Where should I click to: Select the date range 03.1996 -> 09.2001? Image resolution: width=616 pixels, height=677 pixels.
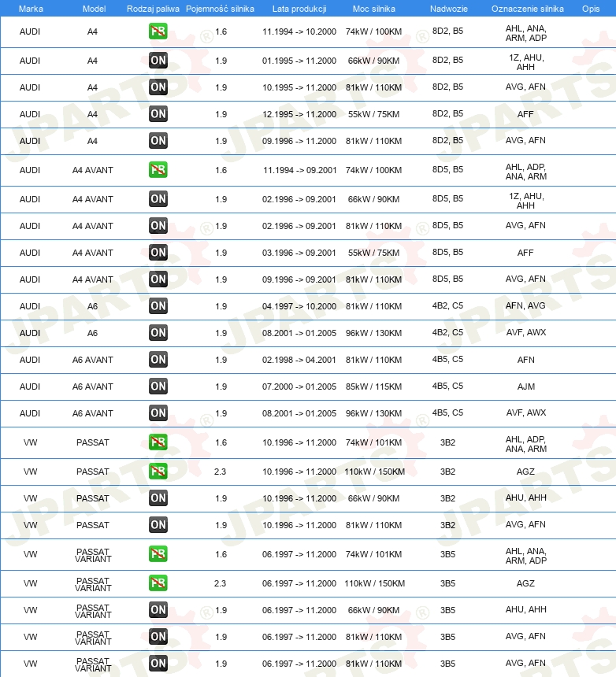click(299, 253)
